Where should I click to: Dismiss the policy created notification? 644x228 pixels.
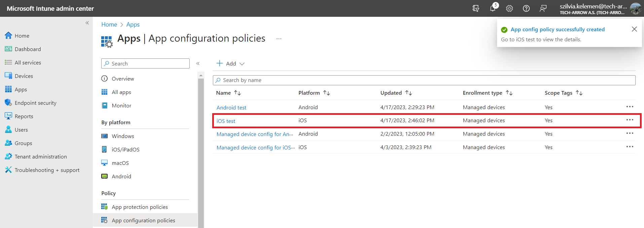[x=634, y=29]
